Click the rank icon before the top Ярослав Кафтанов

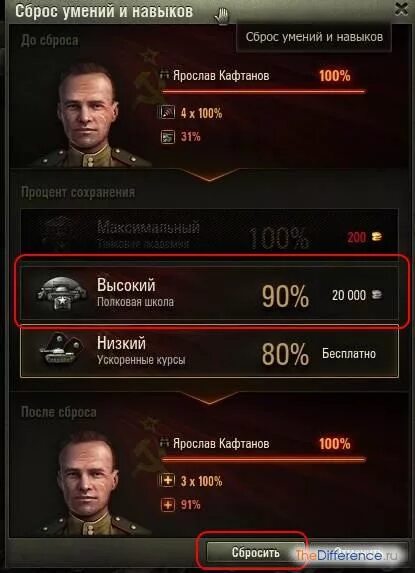[165, 75]
